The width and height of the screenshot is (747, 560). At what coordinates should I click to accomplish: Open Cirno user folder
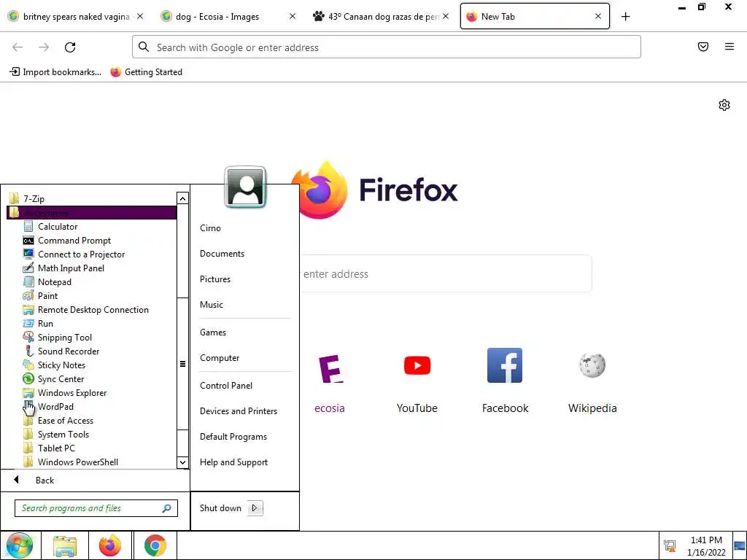click(210, 228)
